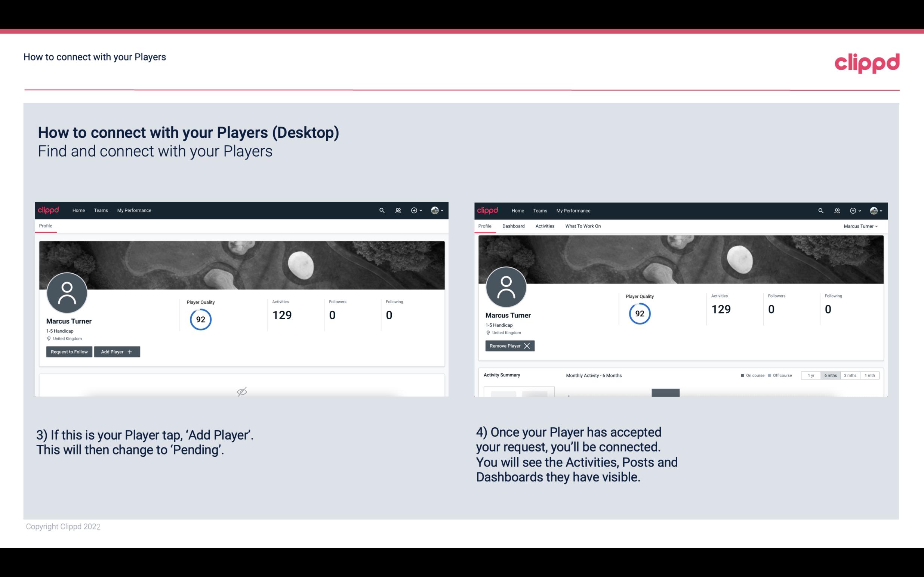Select the 'Profile' tab in left panel
The image size is (924, 577).
(46, 226)
